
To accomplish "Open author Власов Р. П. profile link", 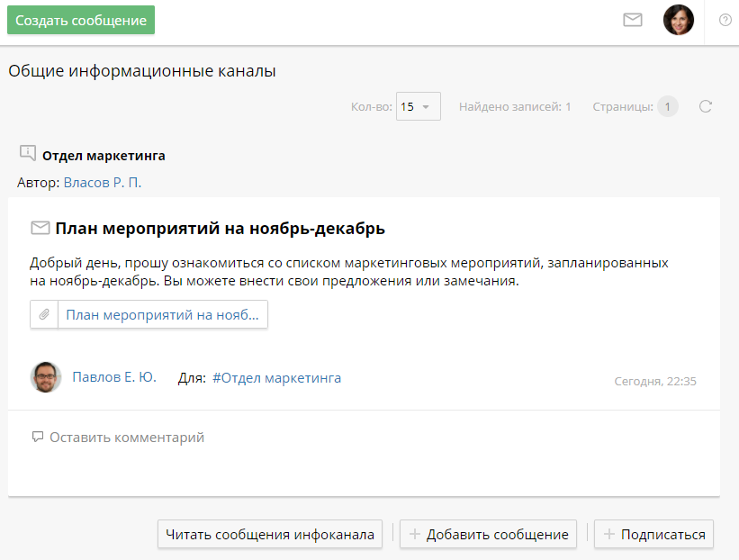I will pyautogui.click(x=103, y=183).
